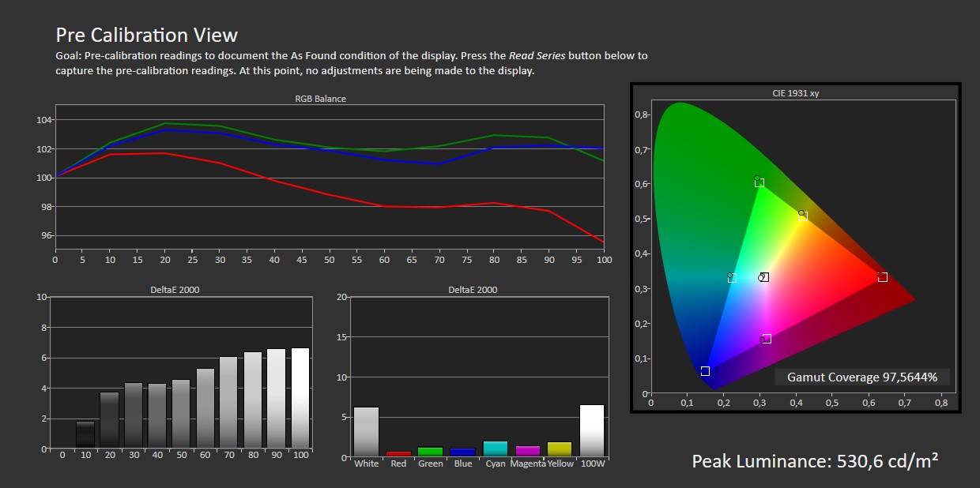Click the CIE 1931 xy chart title
Viewport: 980px width, 488px height.
pos(795,93)
